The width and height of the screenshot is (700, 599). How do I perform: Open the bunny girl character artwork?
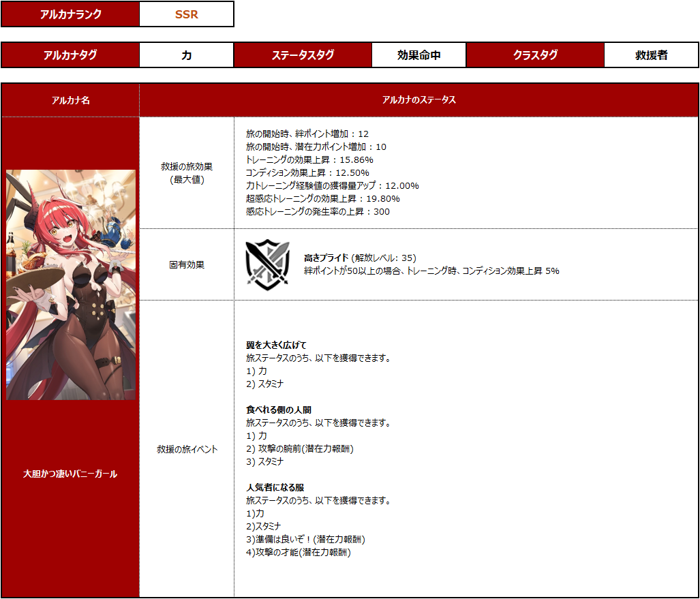pyautogui.click(x=70, y=285)
